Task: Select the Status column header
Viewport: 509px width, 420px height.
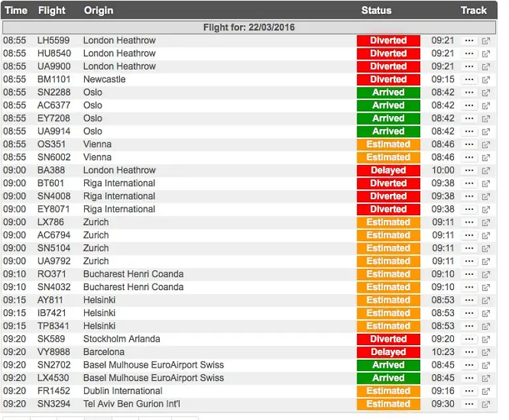Action: pyautogui.click(x=376, y=11)
